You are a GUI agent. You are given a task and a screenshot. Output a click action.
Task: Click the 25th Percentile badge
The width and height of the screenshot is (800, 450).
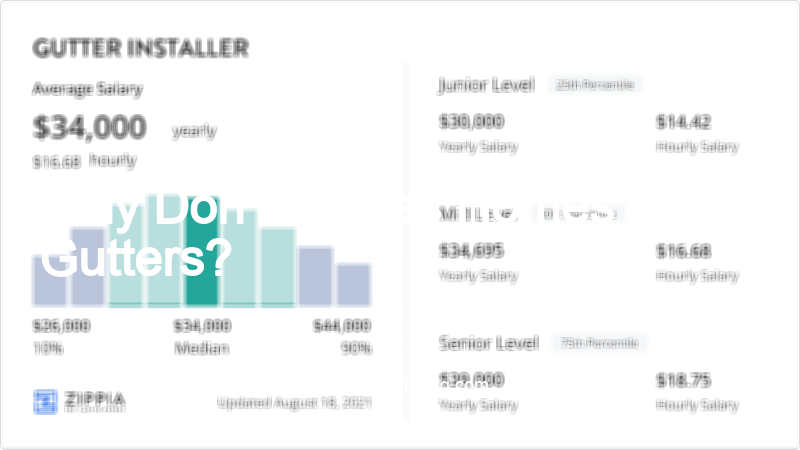[x=595, y=85]
